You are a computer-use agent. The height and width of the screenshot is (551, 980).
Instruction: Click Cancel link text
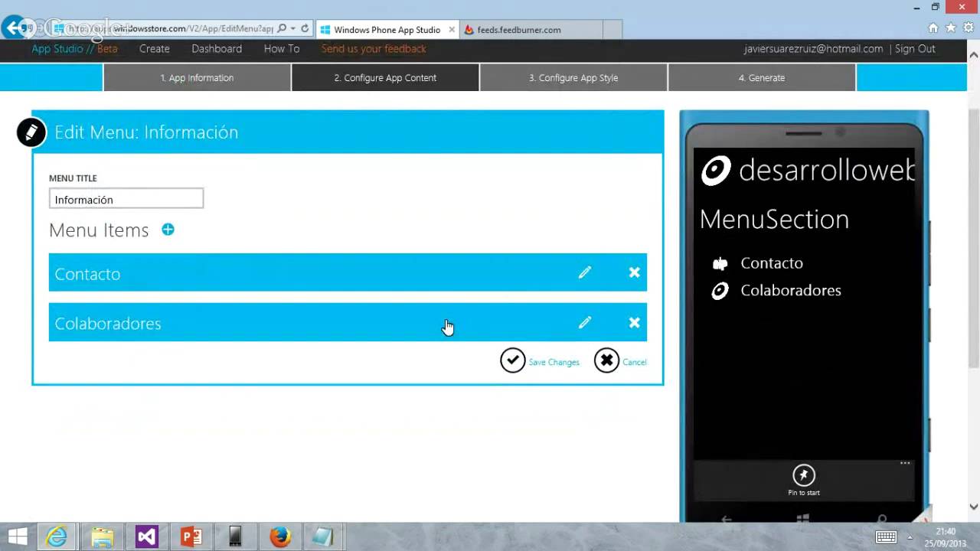click(634, 362)
